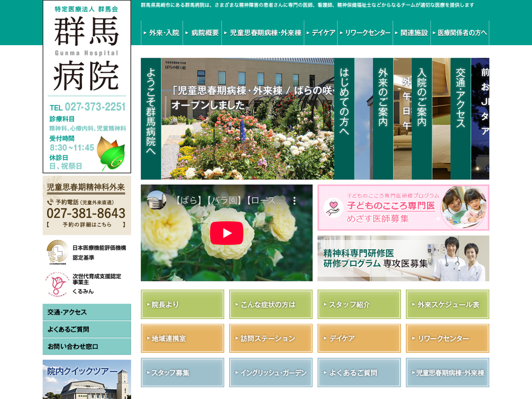The width and height of the screenshot is (532, 399).
Task: Expand the 外来のご案内 slider panel
Action: click(383, 118)
